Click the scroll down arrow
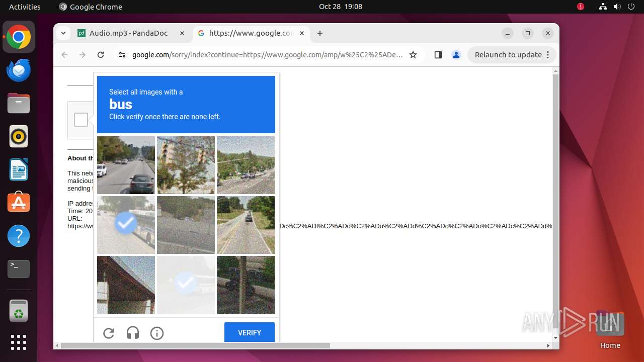This screenshot has width=644, height=362. point(555,338)
